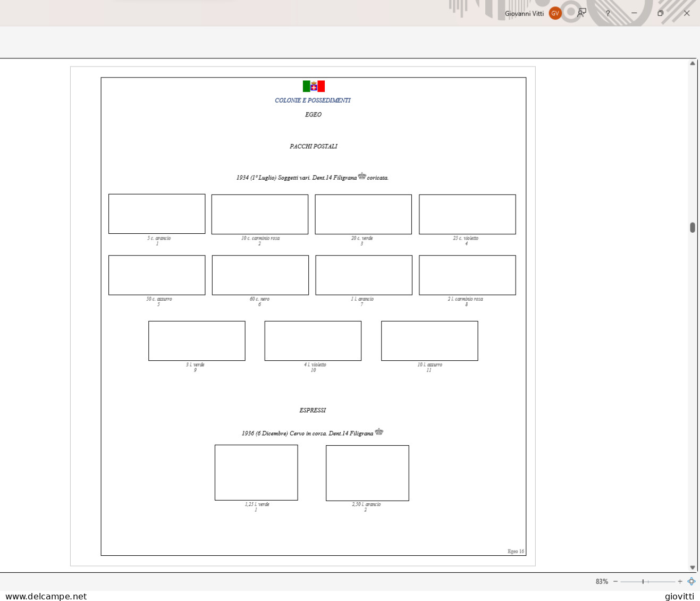Fit page to current window icon

(x=691, y=581)
